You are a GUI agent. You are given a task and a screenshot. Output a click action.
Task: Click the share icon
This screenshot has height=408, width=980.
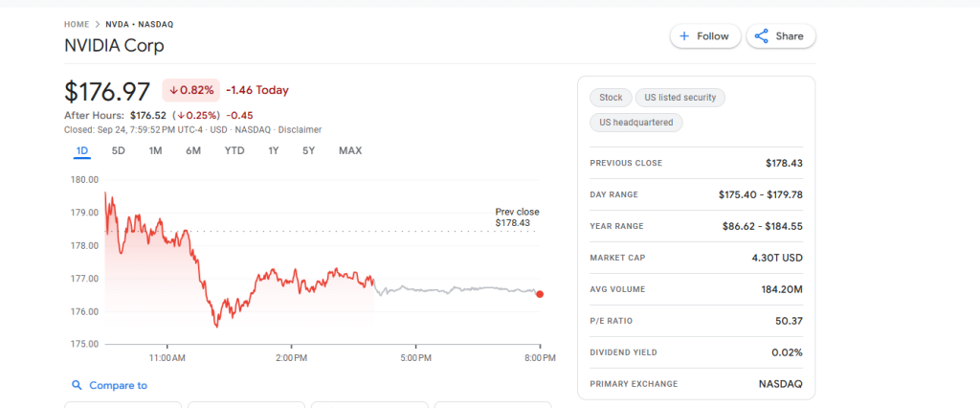point(762,36)
